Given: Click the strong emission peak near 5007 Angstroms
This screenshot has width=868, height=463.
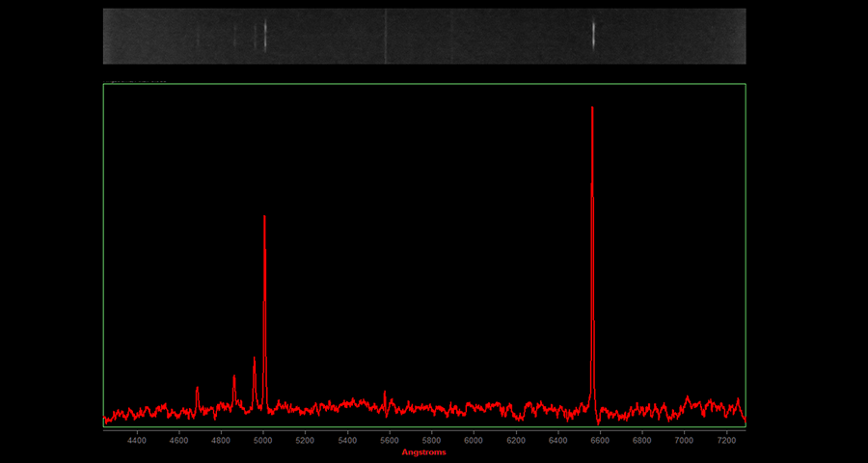Looking at the screenshot, I should click(x=264, y=218).
